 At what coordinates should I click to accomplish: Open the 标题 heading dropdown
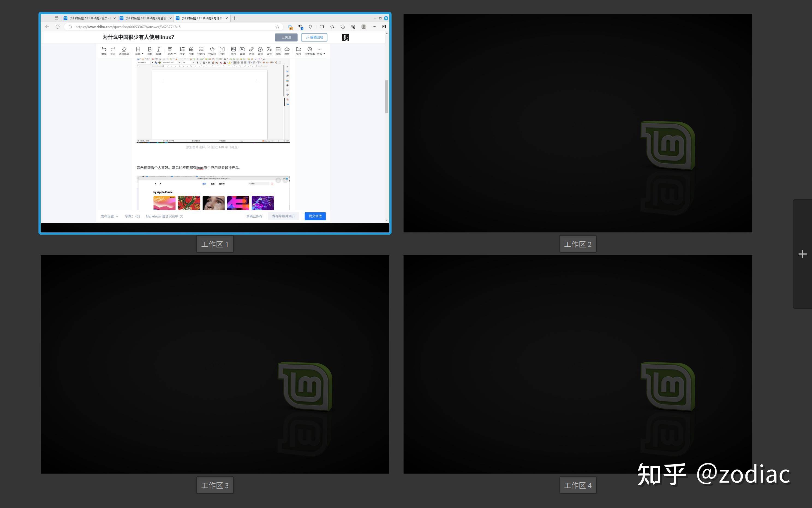point(139,51)
